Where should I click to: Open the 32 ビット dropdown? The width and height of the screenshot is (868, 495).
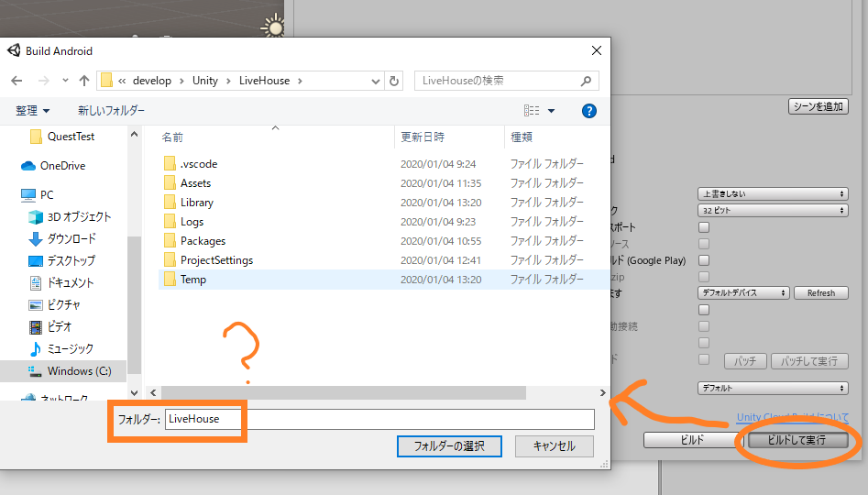pyautogui.click(x=773, y=211)
